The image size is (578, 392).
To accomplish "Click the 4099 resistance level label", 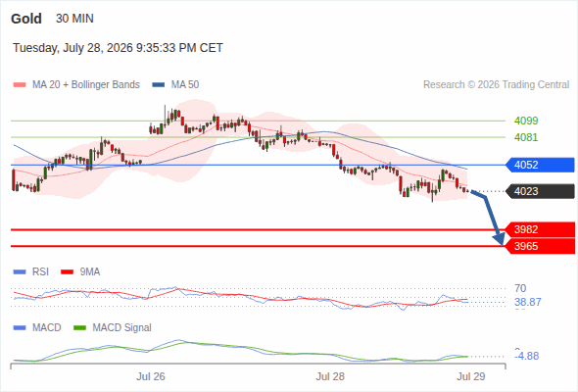I will point(526,121).
